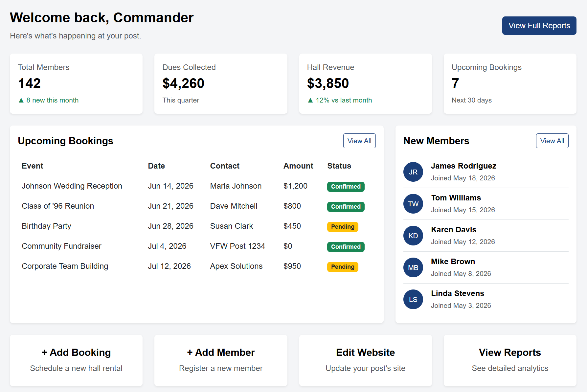Open the View Reports card

click(x=510, y=360)
